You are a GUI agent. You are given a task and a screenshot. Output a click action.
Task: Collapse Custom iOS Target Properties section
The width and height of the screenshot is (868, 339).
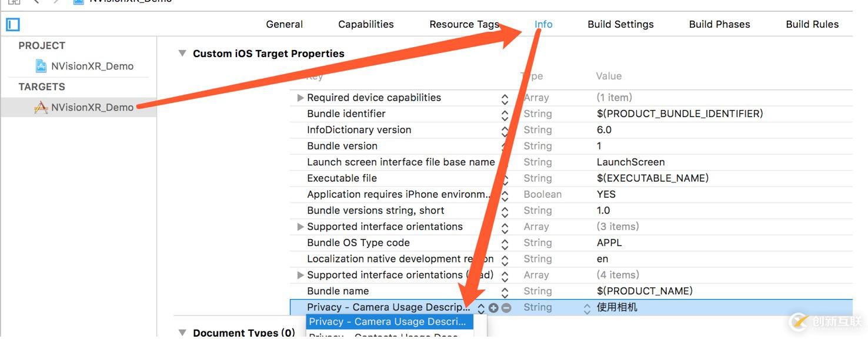182,54
